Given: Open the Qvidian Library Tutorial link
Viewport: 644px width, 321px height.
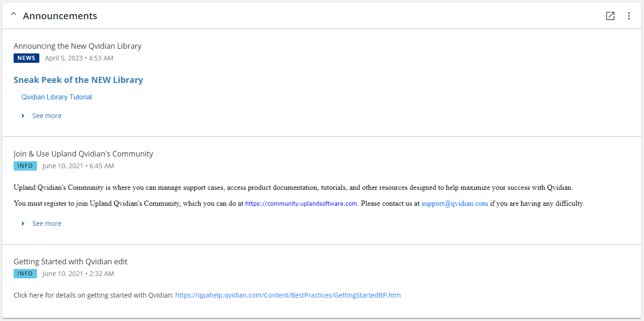Looking at the screenshot, I should pyautogui.click(x=57, y=97).
